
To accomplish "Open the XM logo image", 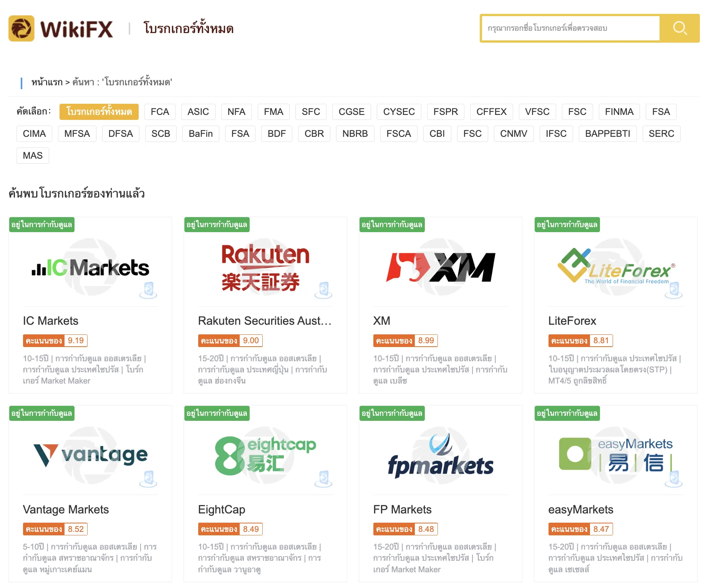I will pyautogui.click(x=441, y=267).
